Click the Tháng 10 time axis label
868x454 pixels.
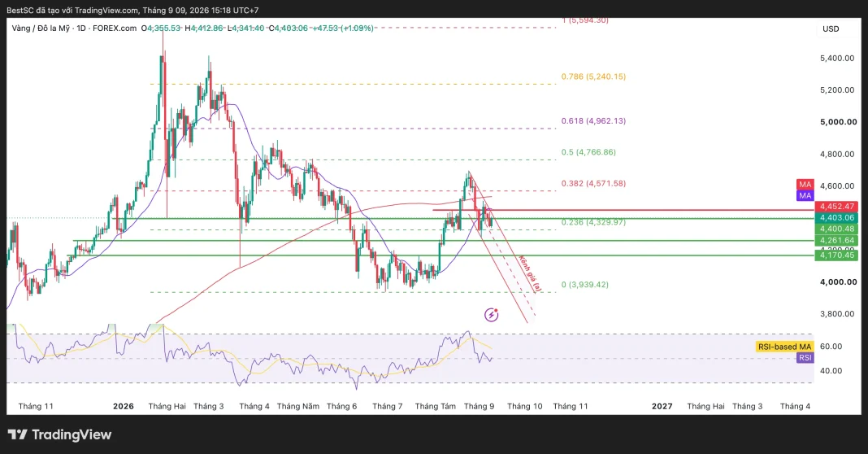[525, 406]
